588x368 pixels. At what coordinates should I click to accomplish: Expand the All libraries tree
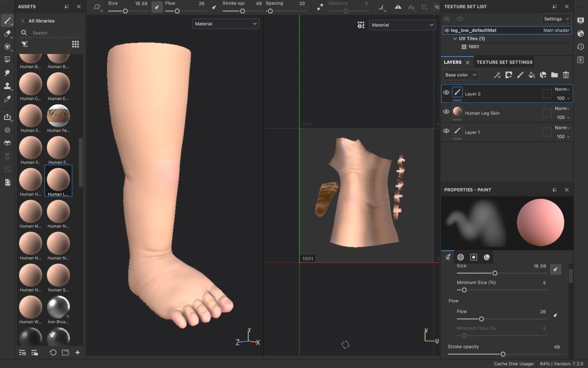pos(23,21)
